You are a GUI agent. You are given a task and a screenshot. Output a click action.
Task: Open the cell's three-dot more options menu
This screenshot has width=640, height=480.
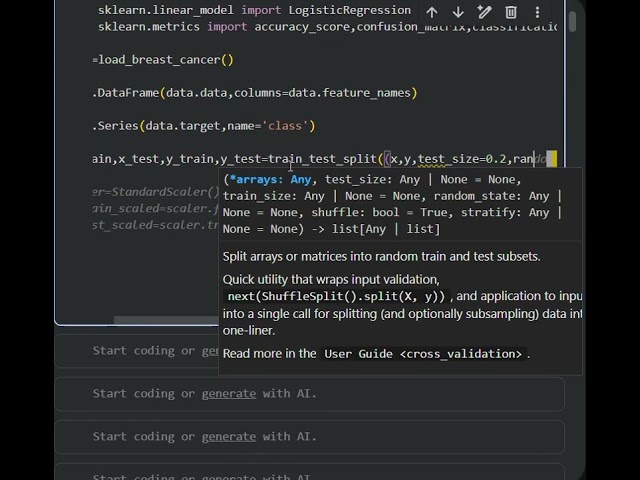(x=537, y=12)
